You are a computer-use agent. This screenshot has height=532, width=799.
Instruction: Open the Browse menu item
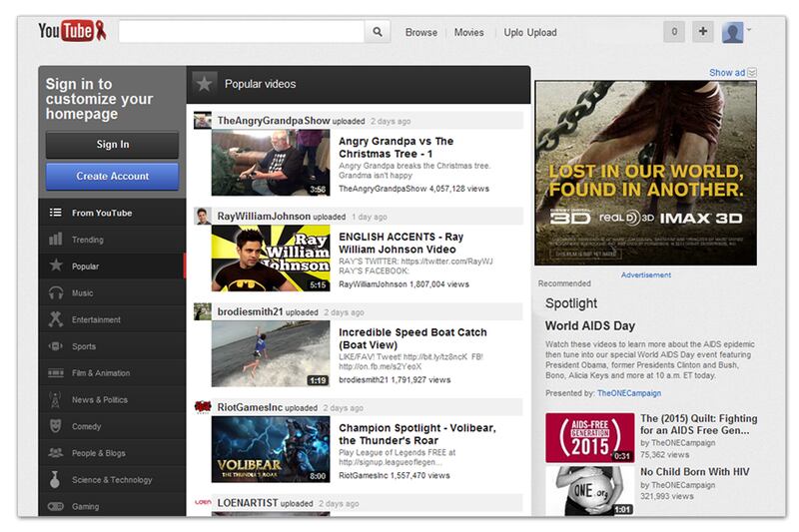coord(420,33)
